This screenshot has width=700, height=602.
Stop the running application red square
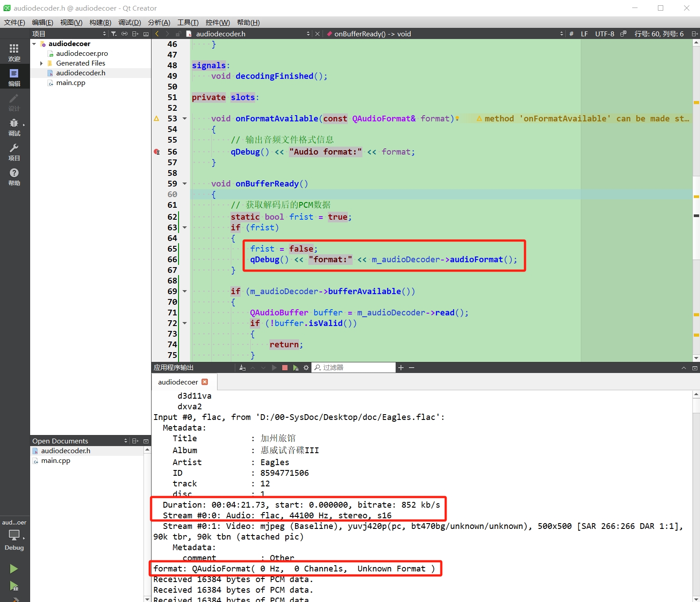(x=285, y=368)
